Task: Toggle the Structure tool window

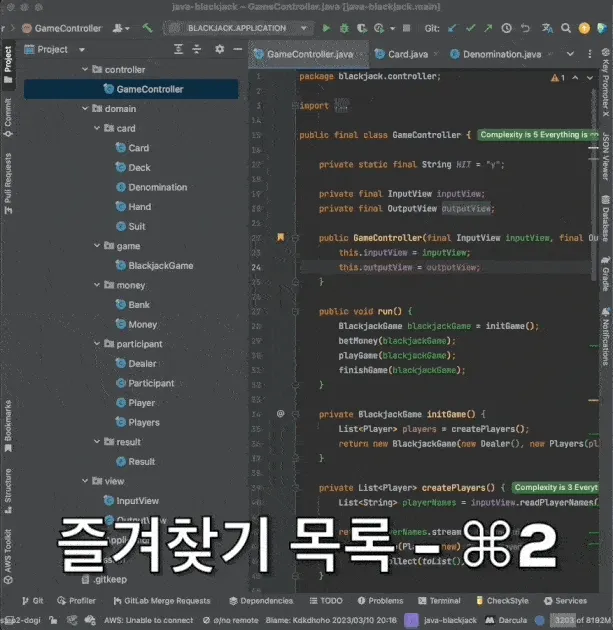Action: coord(8,491)
